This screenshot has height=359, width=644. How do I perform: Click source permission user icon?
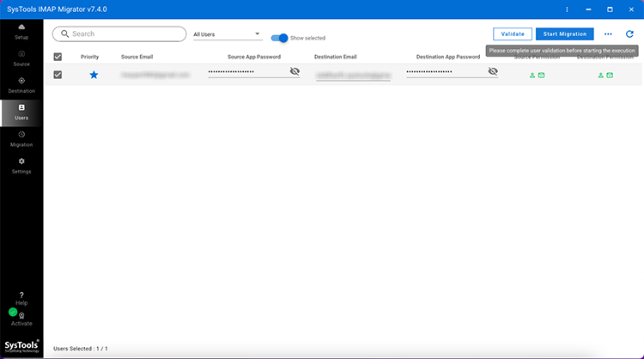coord(532,76)
